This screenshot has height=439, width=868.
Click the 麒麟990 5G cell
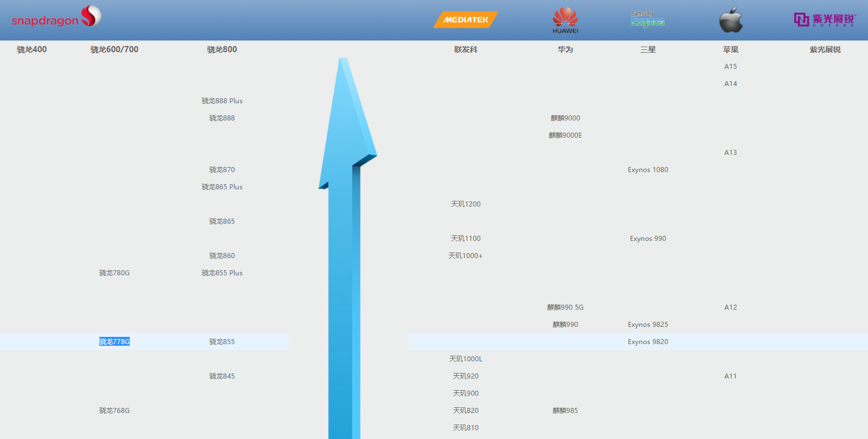tap(565, 307)
